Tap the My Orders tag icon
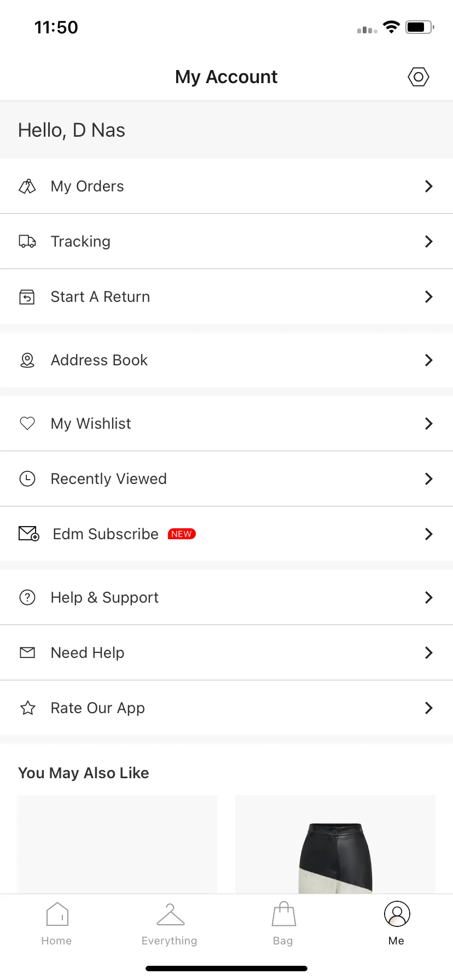This screenshot has height=980, width=453. coord(27,186)
